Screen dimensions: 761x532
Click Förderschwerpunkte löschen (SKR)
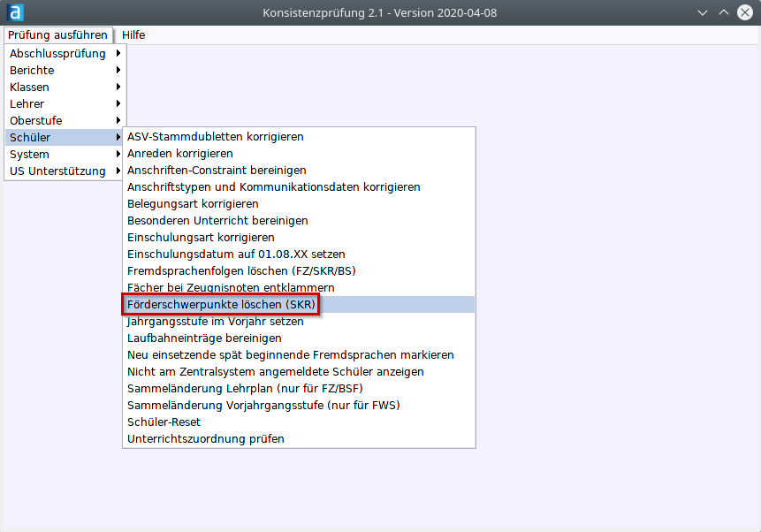coord(299,304)
